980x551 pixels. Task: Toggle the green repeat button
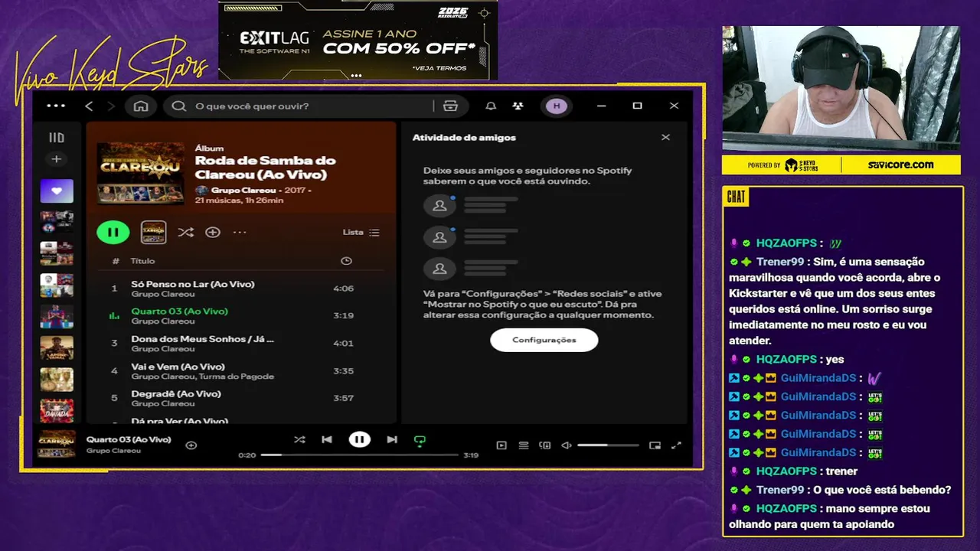[x=420, y=440]
